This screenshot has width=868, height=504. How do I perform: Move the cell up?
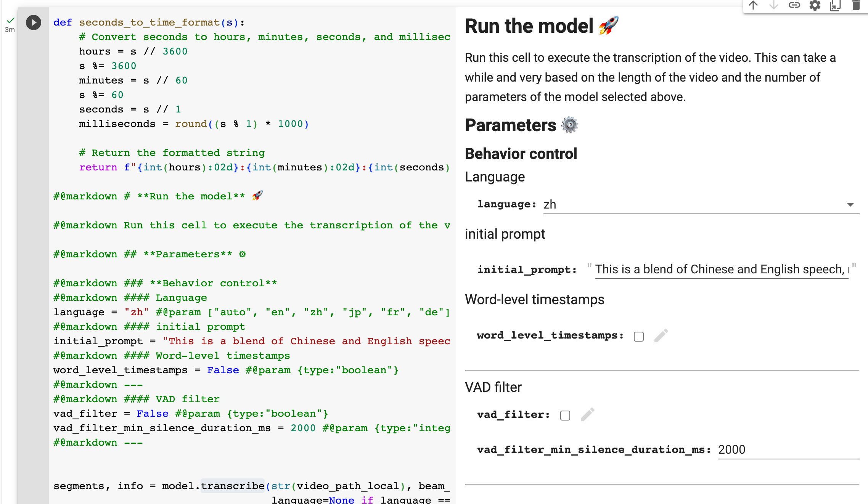click(x=753, y=6)
